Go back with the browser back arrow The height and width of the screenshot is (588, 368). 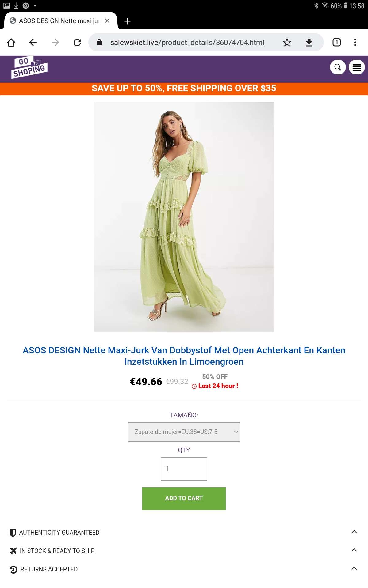[x=33, y=42]
